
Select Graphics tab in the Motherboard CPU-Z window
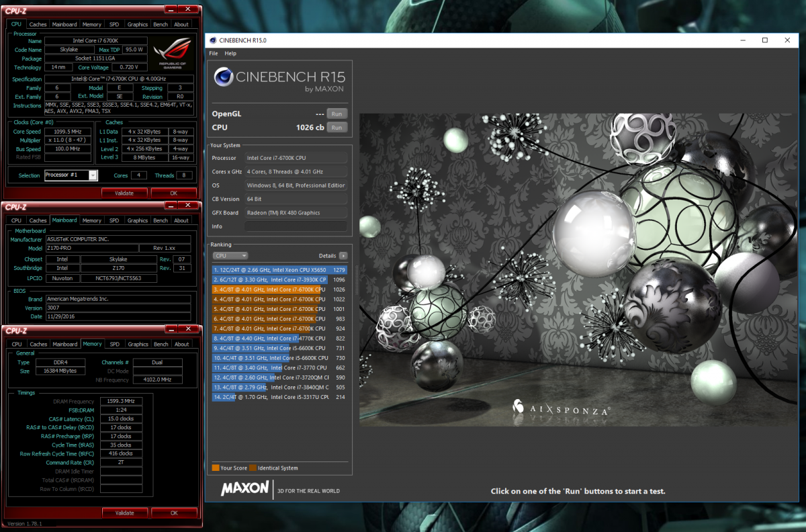(x=138, y=220)
